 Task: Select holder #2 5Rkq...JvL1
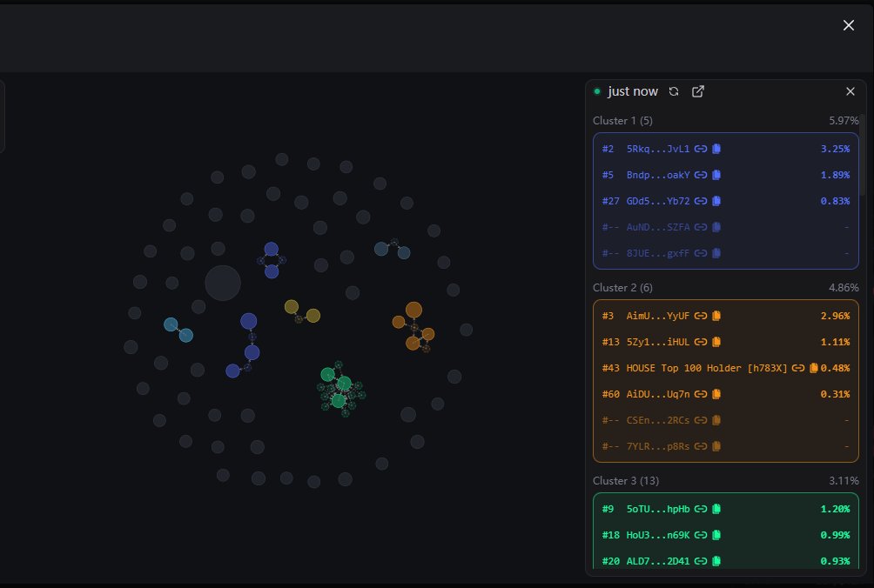tap(726, 149)
